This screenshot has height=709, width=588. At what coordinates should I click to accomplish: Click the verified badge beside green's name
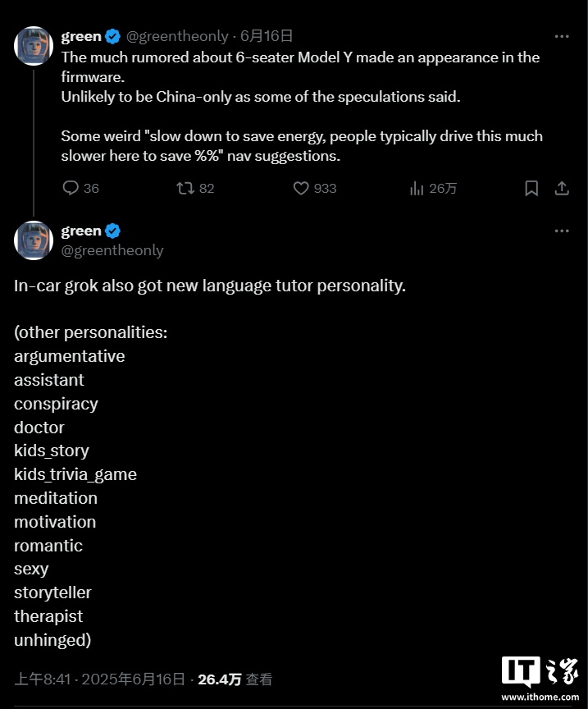pos(113,36)
